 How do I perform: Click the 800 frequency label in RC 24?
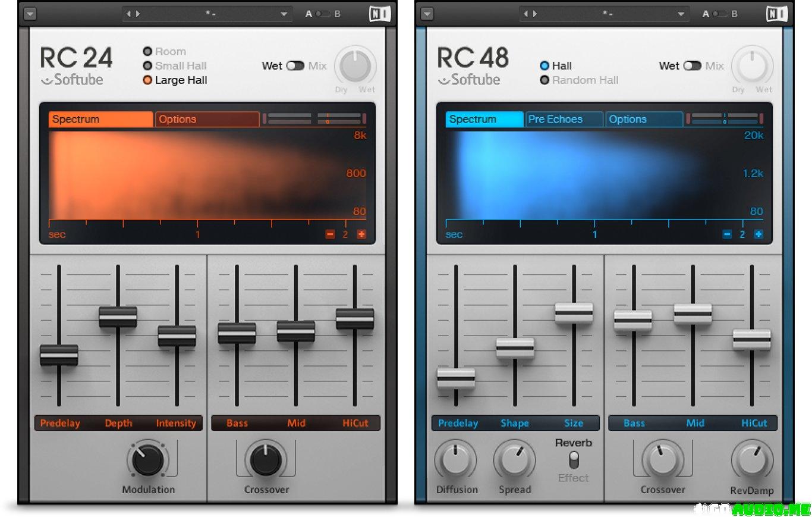357,174
